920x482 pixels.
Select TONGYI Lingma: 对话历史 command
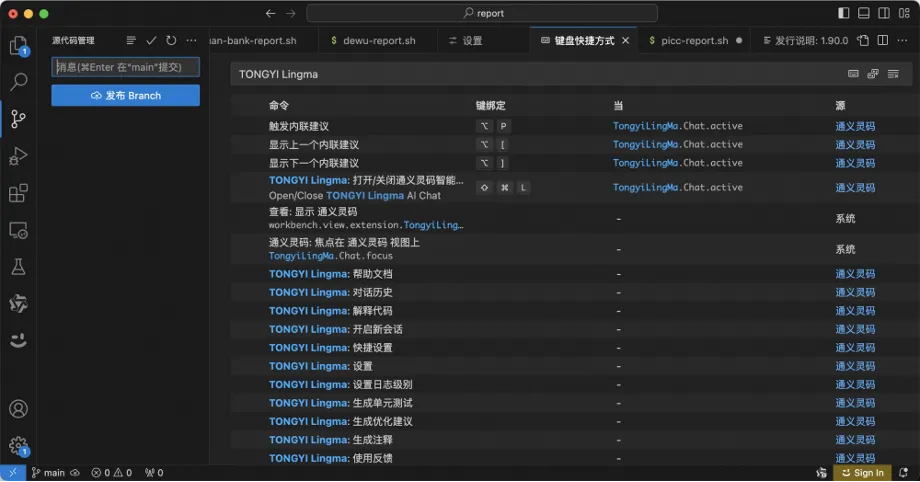pyautogui.click(x=571, y=292)
